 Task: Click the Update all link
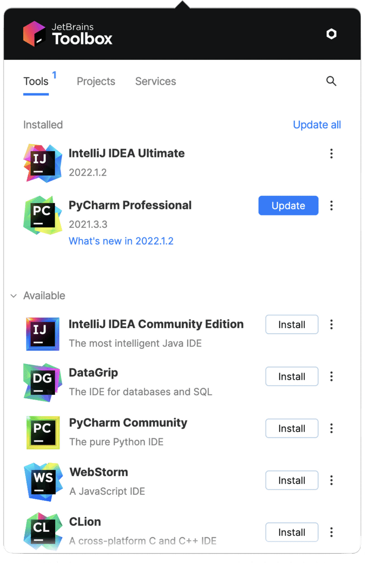pos(317,125)
